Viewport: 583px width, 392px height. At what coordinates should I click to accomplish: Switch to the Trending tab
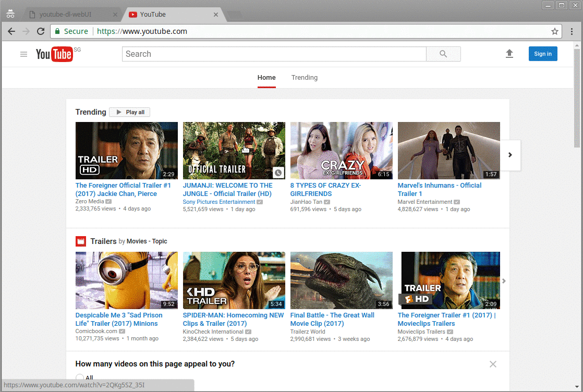click(x=304, y=78)
